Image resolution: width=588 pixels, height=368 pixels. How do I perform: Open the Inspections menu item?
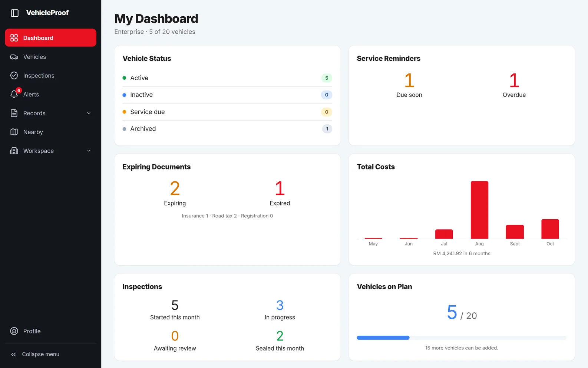tap(50, 76)
